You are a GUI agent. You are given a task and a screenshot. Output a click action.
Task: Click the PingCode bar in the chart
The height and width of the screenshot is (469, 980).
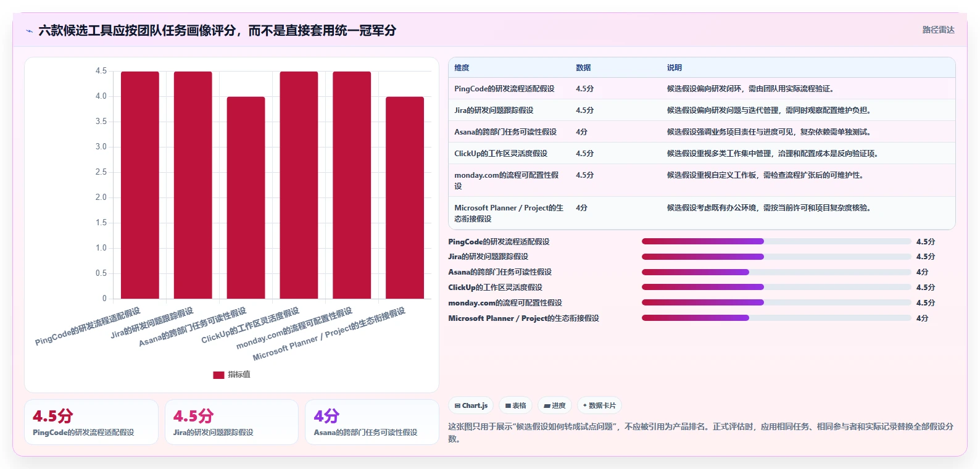pyautogui.click(x=140, y=185)
